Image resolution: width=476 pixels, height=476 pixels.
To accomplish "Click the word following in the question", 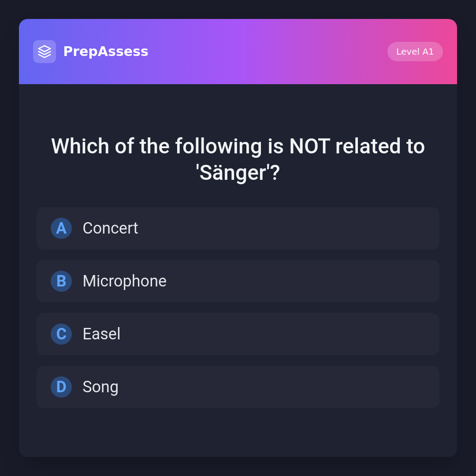I will point(219,146).
